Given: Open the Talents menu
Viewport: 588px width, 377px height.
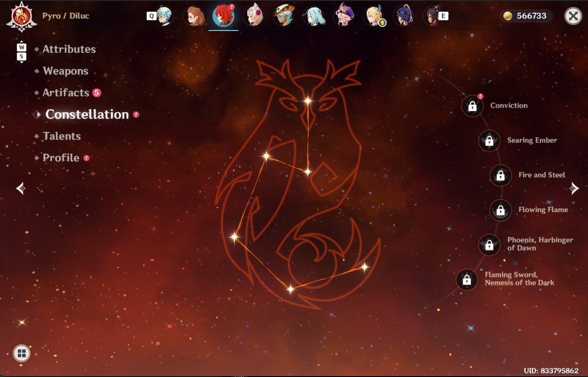Looking at the screenshot, I should (x=62, y=136).
